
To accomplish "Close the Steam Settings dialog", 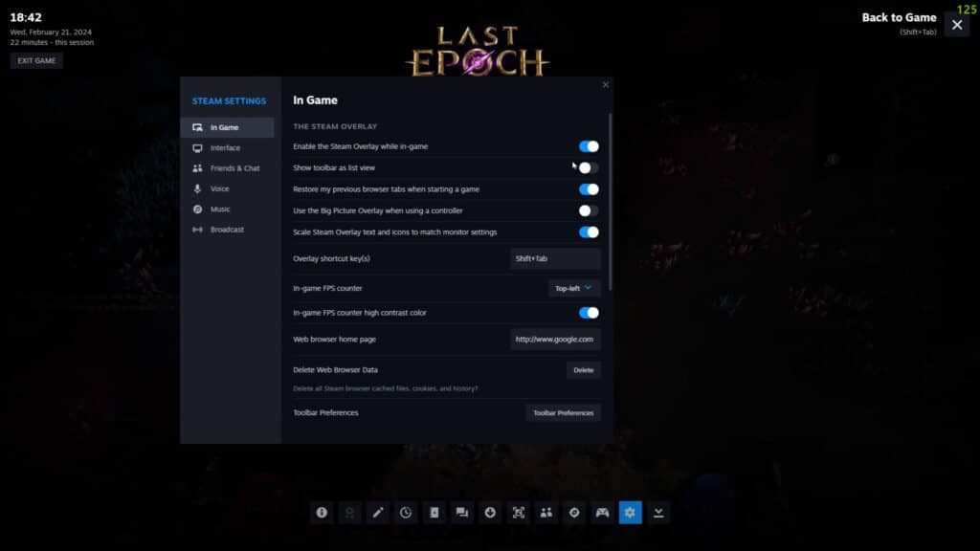I will 605,85.
